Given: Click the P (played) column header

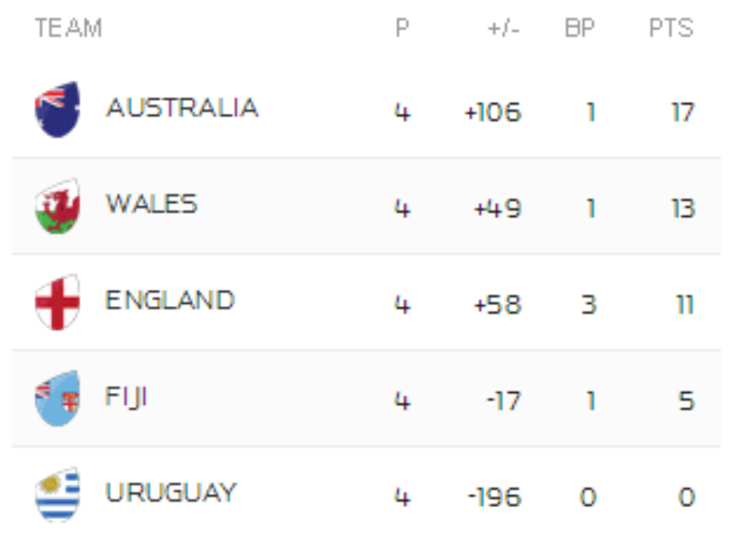Looking at the screenshot, I should click(402, 29).
